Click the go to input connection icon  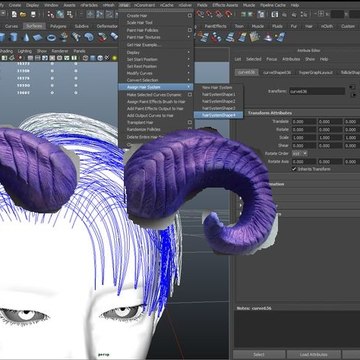(x=353, y=87)
